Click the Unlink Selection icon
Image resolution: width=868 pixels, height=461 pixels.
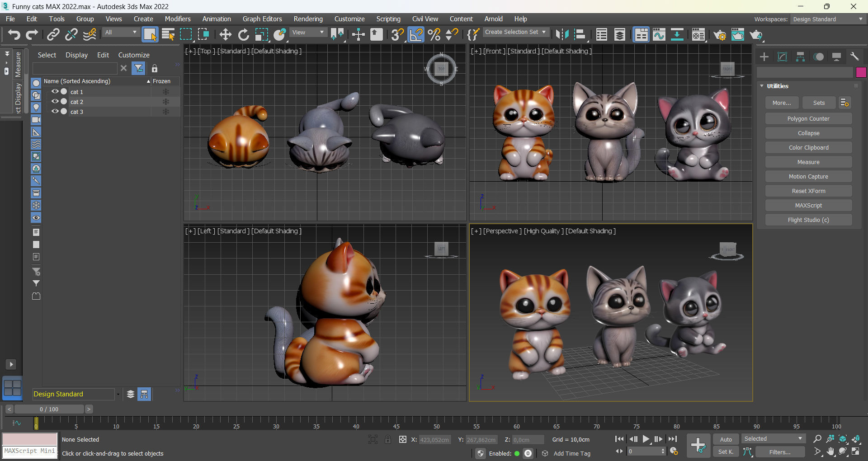[x=71, y=34]
